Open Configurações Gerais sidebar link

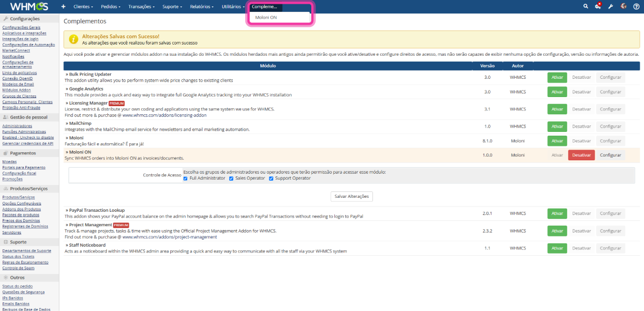click(x=21, y=27)
